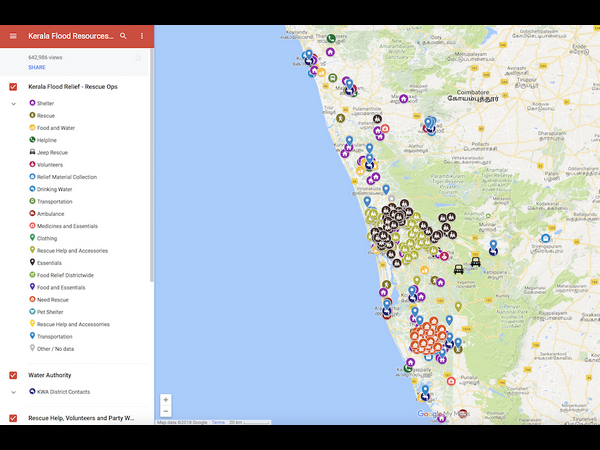Open the three-dot more options menu
This screenshot has width=600, height=450.
pos(142,36)
